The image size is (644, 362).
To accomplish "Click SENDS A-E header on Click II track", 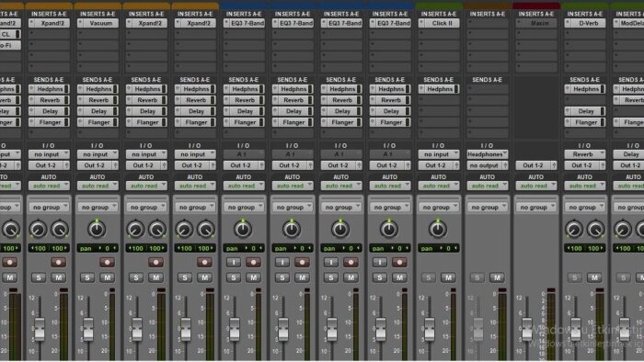I will click(x=438, y=80).
